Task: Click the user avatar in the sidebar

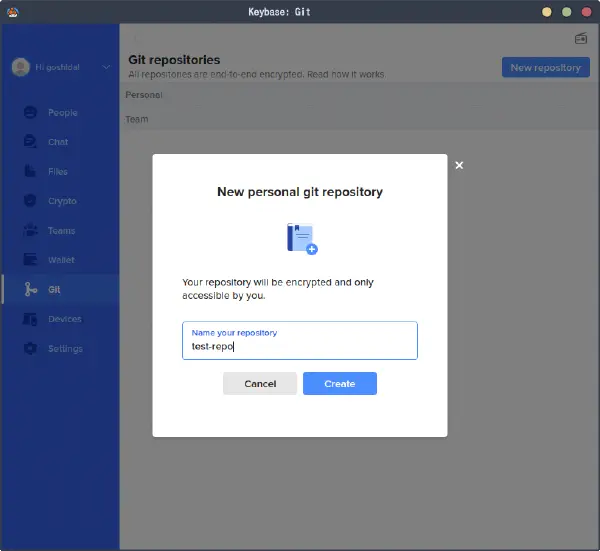Action: pyautogui.click(x=21, y=67)
